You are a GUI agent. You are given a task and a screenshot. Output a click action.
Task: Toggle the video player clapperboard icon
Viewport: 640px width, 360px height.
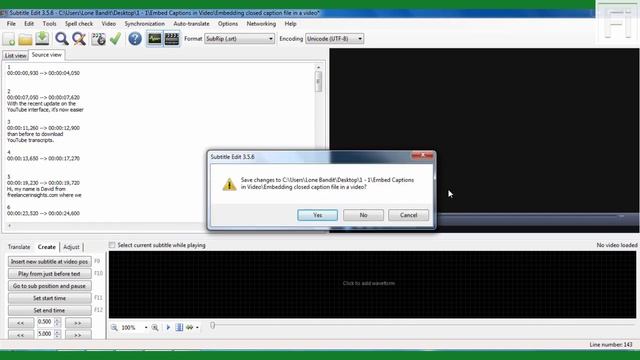[x=172, y=39]
